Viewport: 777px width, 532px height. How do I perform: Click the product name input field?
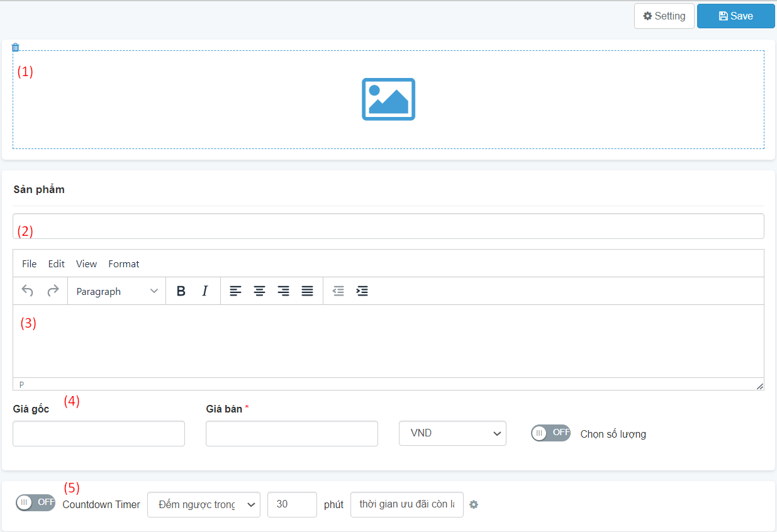click(388, 226)
